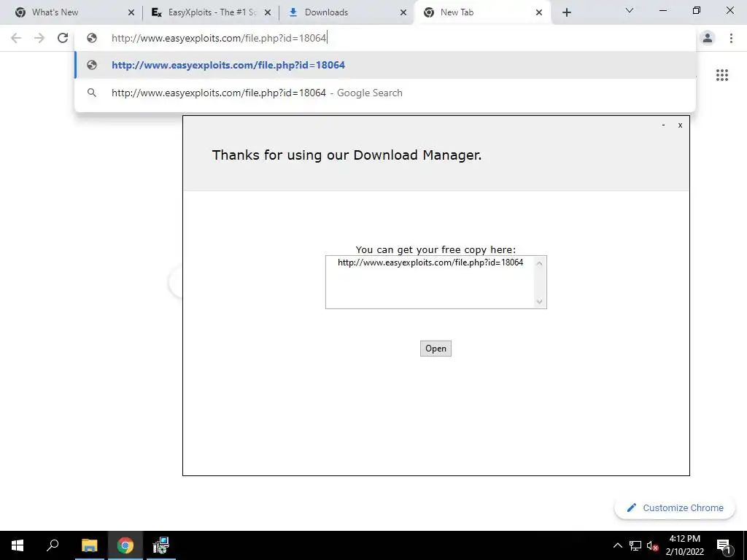Image resolution: width=747 pixels, height=560 pixels.
Task: Click the address bar URL text
Action: (x=219, y=38)
